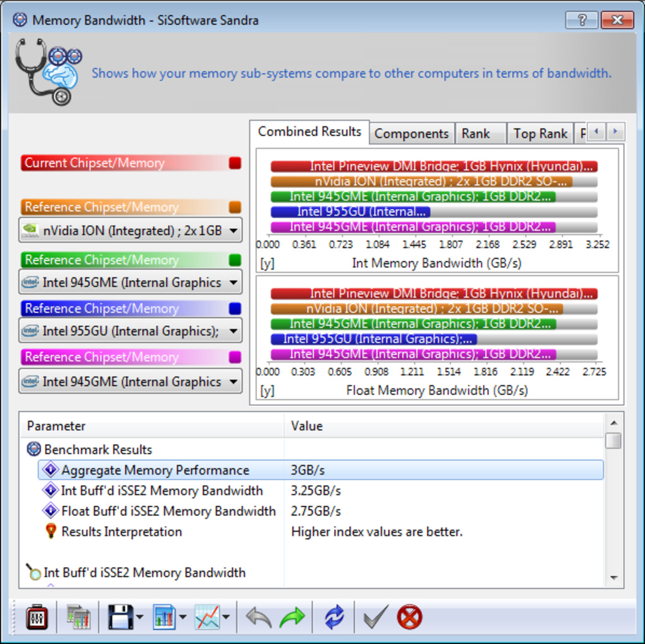Switch to the Components tab
645x644 pixels.
(x=411, y=133)
